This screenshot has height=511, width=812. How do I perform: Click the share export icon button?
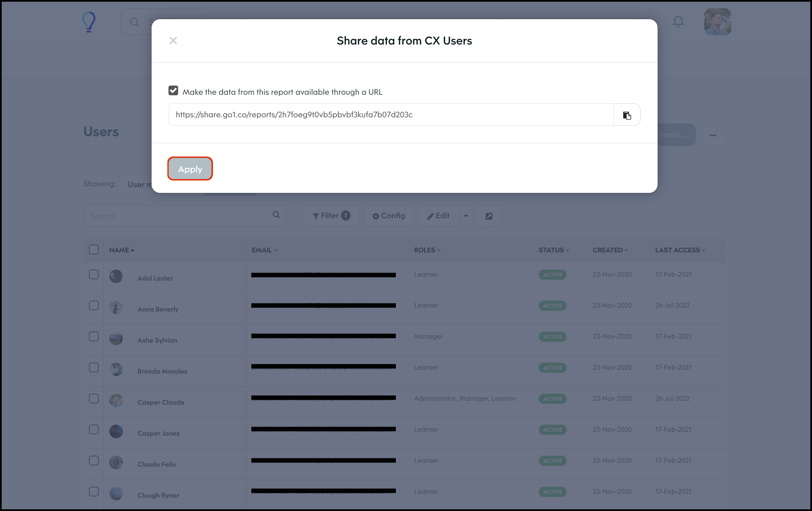coord(489,216)
